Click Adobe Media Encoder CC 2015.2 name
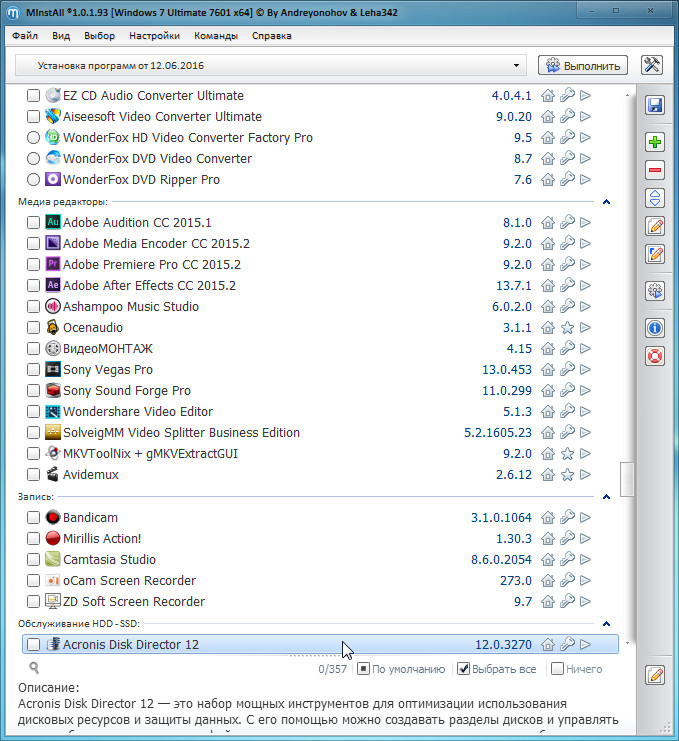Viewport: 679px width, 741px height. tap(156, 243)
